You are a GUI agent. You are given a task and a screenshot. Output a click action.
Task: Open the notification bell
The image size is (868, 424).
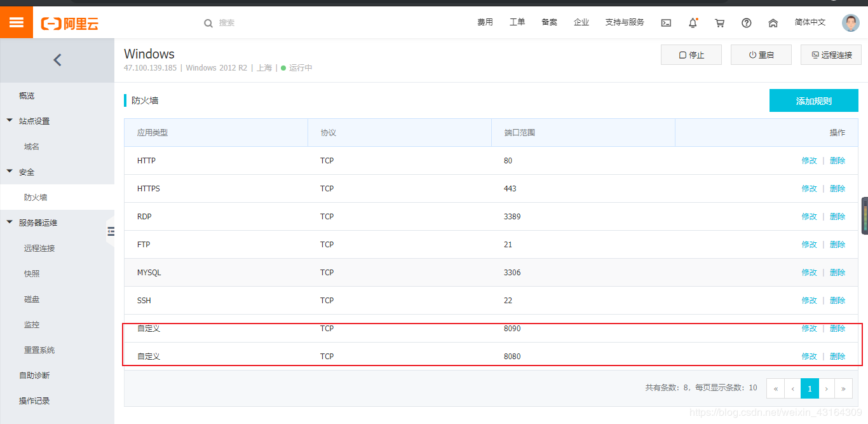692,22
